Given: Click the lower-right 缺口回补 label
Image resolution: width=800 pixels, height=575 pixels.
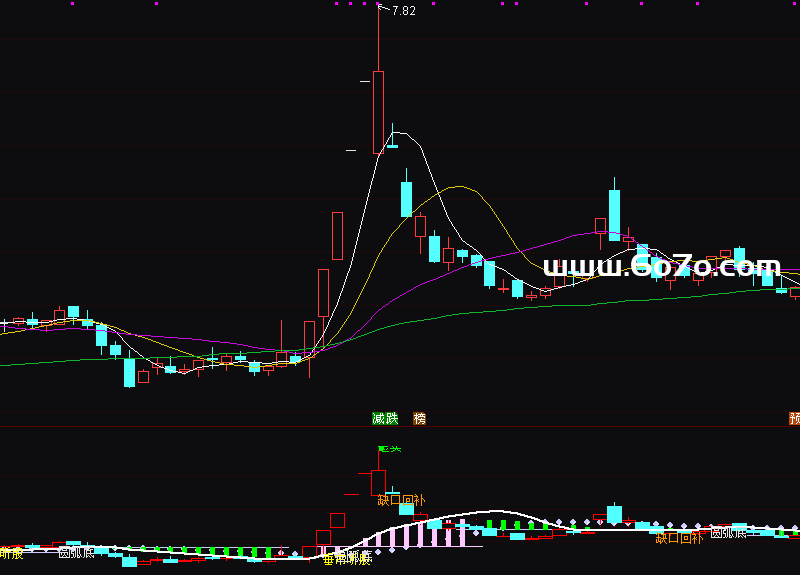Looking at the screenshot, I should point(679,538).
